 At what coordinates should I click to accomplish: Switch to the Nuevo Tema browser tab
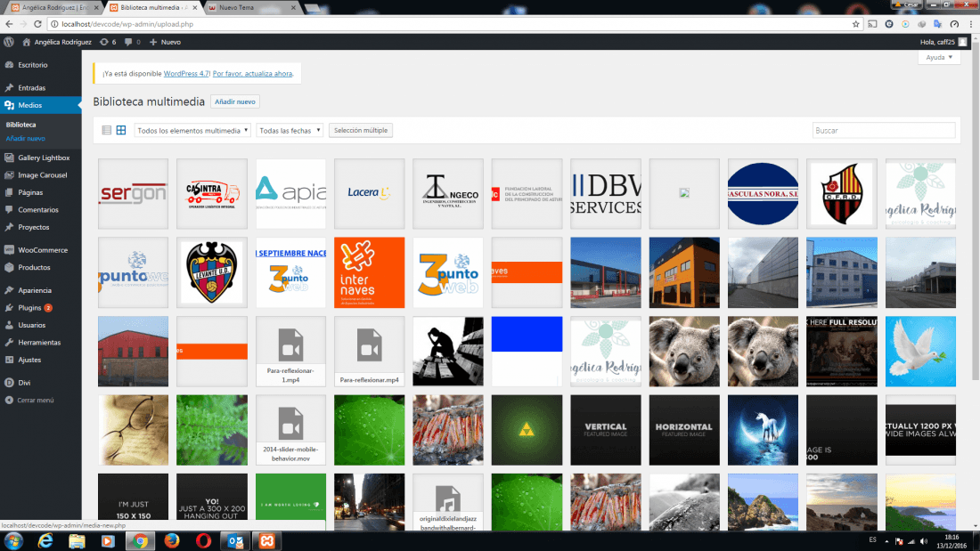click(x=250, y=7)
